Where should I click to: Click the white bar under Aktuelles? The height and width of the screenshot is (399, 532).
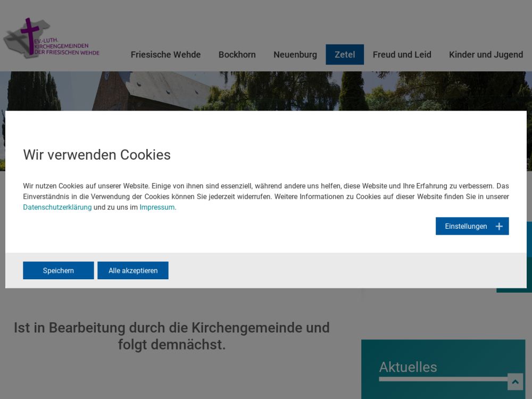(x=442, y=379)
